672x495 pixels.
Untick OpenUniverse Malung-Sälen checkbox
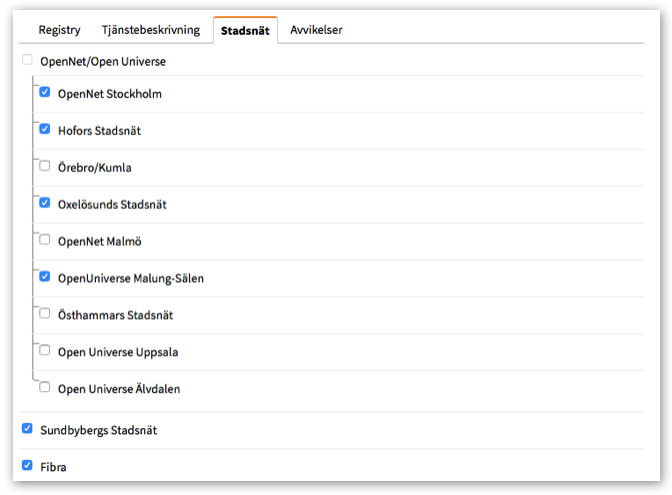click(x=45, y=276)
